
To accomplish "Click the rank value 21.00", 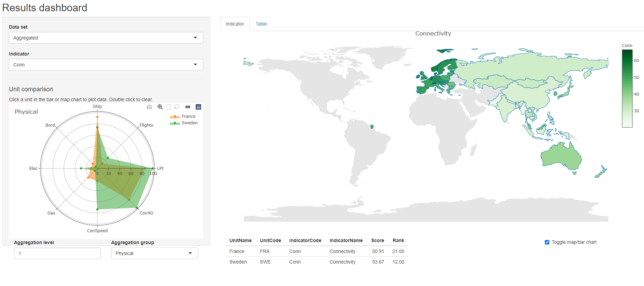I will point(398,251).
